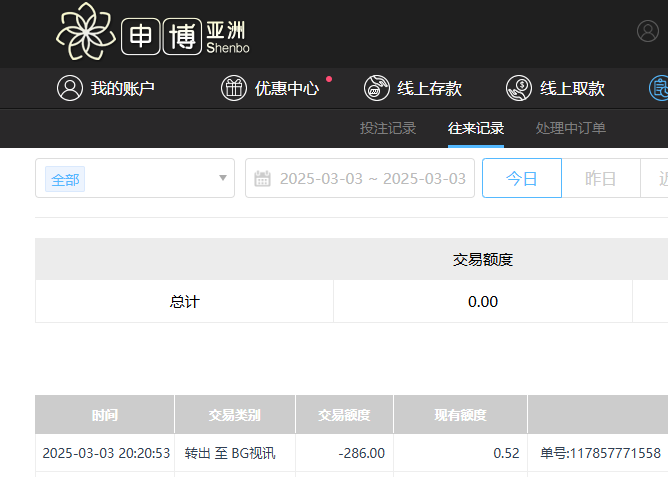Switch to 投注记录 tab

(x=388, y=128)
